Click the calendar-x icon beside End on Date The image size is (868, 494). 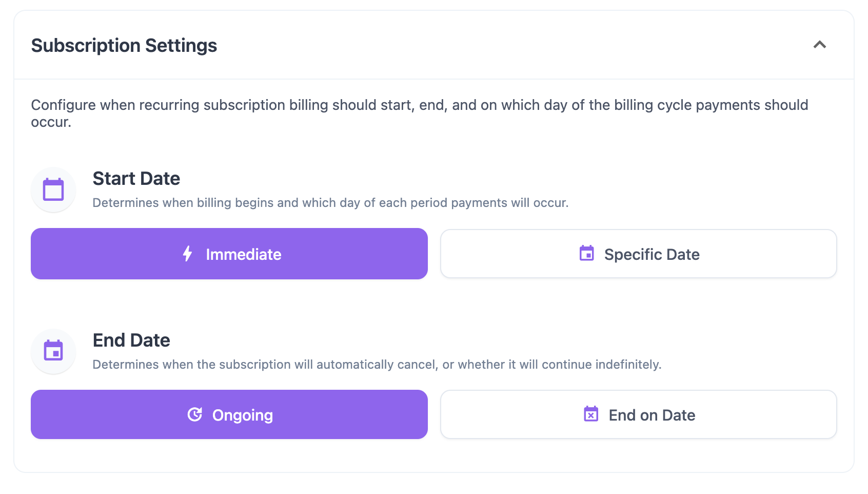pos(591,414)
